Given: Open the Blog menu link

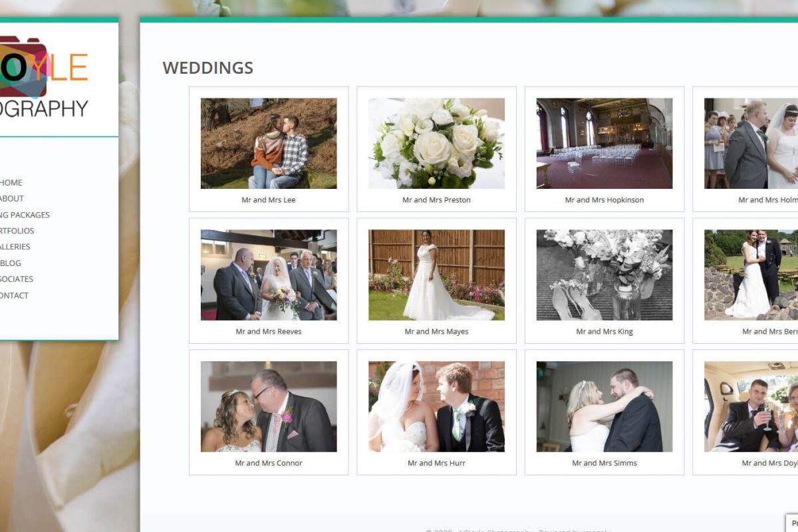Looking at the screenshot, I should [x=11, y=263].
